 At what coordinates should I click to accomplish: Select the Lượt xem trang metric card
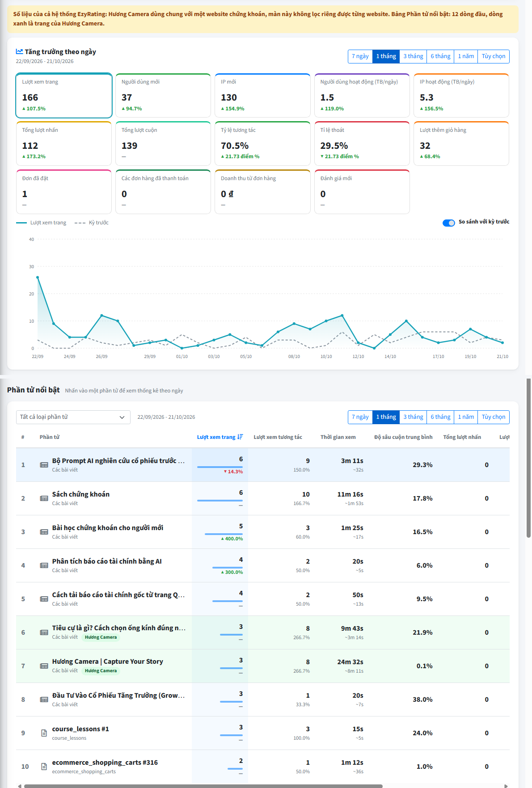tap(64, 95)
